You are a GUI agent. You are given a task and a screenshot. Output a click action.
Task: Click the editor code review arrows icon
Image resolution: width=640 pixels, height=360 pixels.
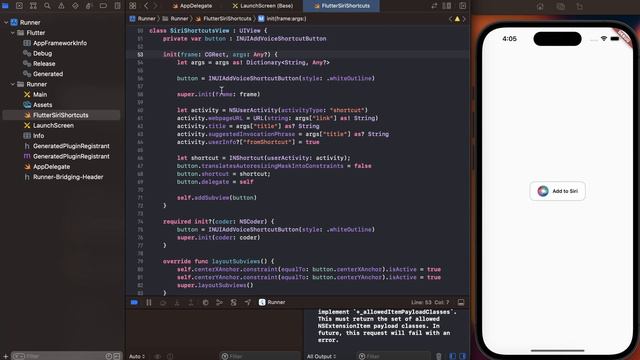(434, 6)
